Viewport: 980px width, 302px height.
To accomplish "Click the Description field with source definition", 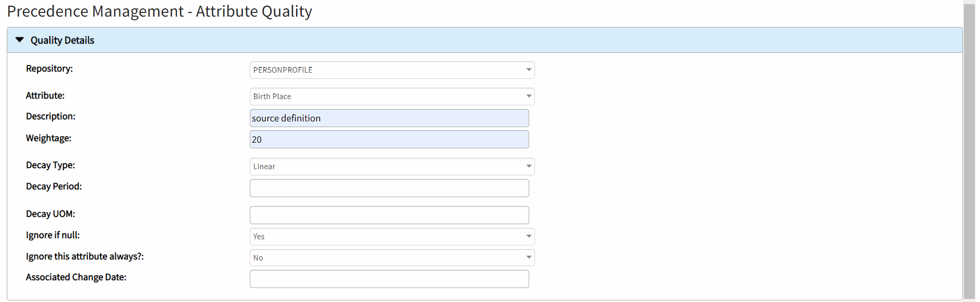I will tap(389, 118).
